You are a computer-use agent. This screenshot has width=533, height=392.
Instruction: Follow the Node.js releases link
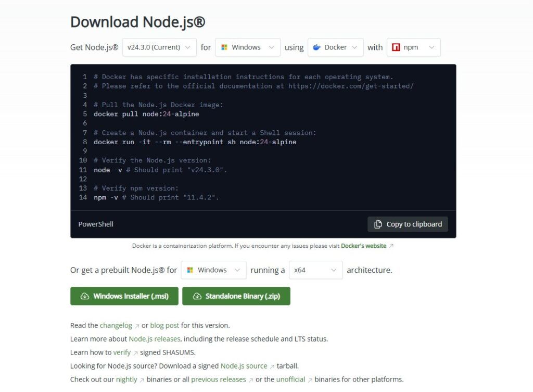point(154,339)
